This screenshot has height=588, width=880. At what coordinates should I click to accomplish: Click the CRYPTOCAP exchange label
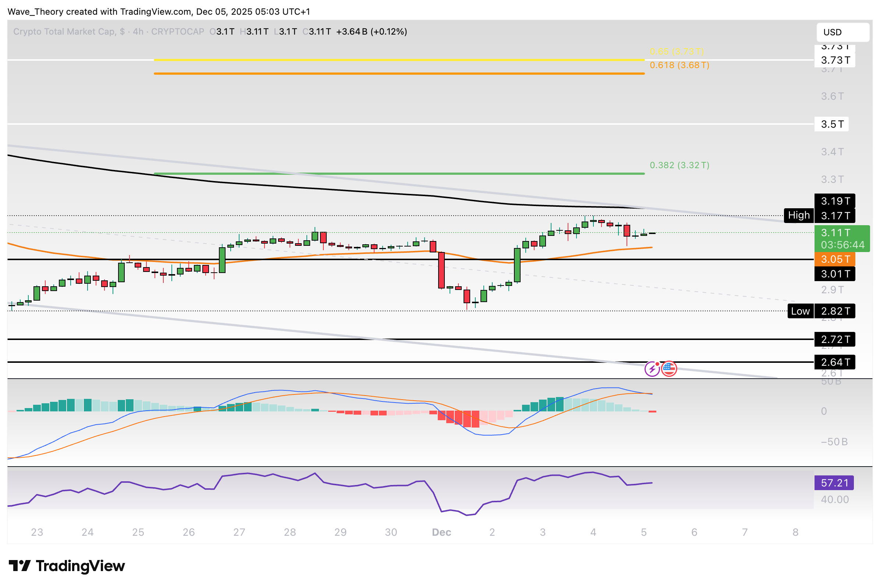coord(178,32)
